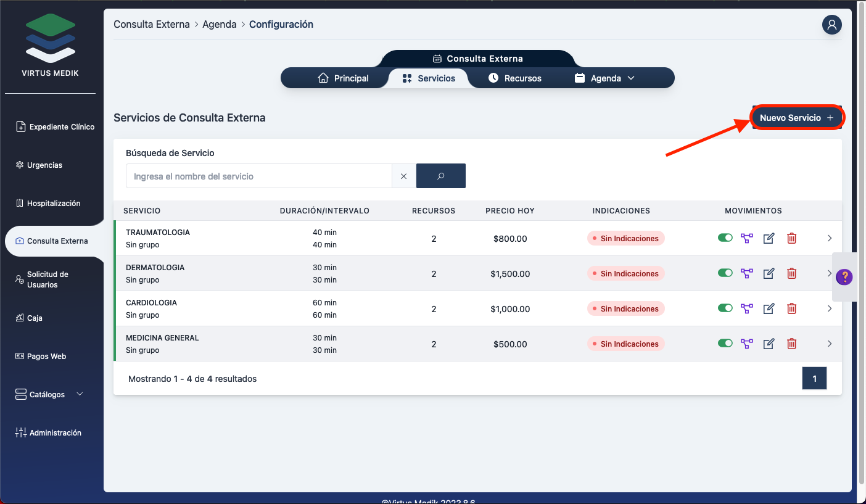Toggle the DERMATOLOGIA service switch off
Viewport: 866px width, 504px height.
[725, 273]
